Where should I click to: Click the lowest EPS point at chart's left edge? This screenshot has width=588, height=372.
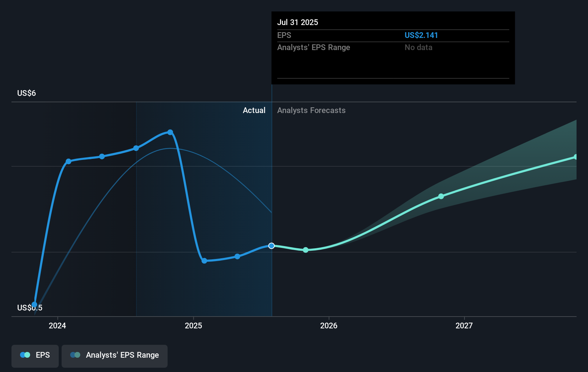[x=34, y=304]
